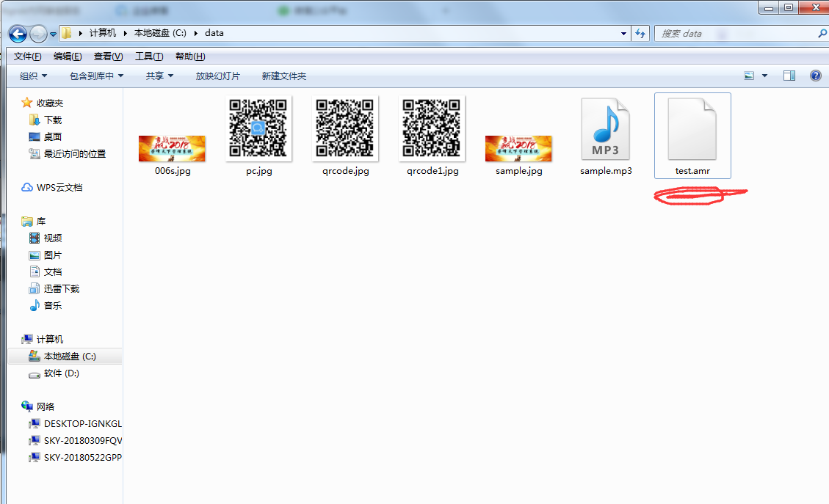Open the view options dropdown arrow
The width and height of the screenshot is (829, 504).
764,76
